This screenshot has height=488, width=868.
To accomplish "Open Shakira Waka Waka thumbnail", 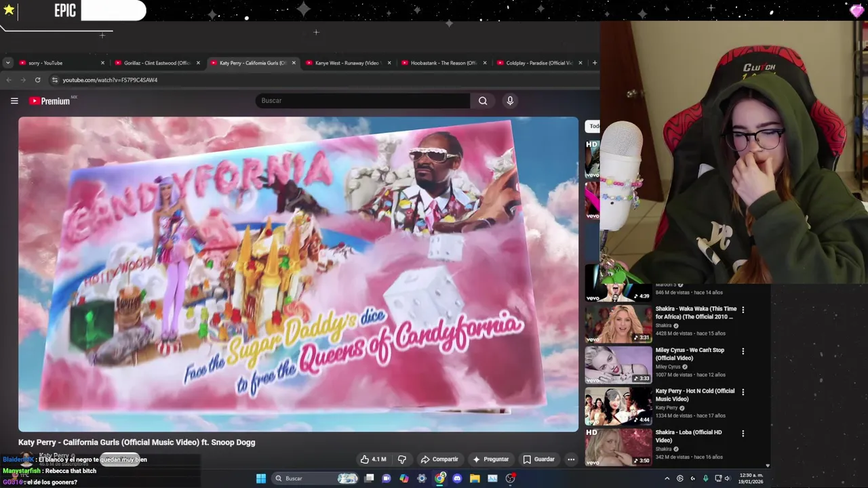I will [x=618, y=324].
